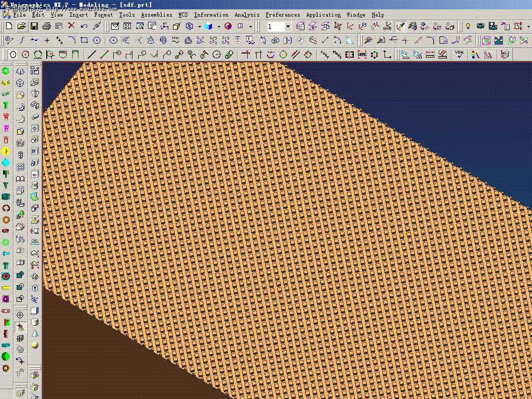Image resolution: width=532 pixels, height=399 pixels.
Task: Select the Rectangle curve tool
Action: point(84,41)
